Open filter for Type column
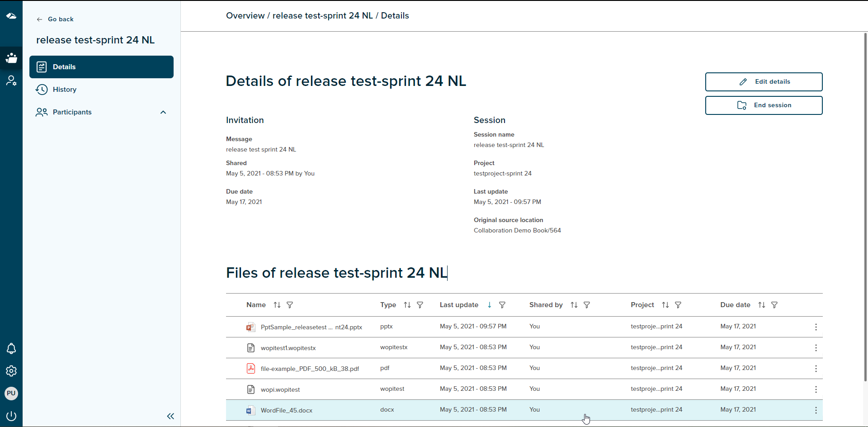Image resolution: width=868 pixels, height=427 pixels. pyautogui.click(x=420, y=305)
